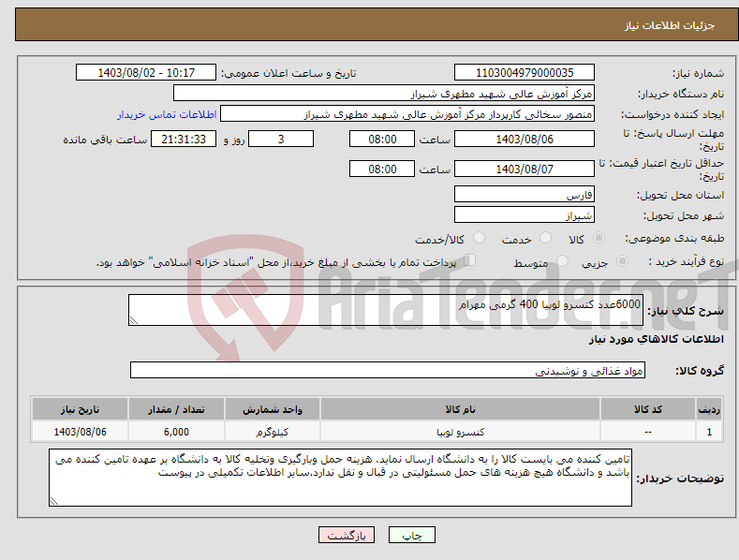Click the remaining time field 21:31:33
Image resolution: width=739 pixels, height=560 pixels.
pyautogui.click(x=184, y=139)
